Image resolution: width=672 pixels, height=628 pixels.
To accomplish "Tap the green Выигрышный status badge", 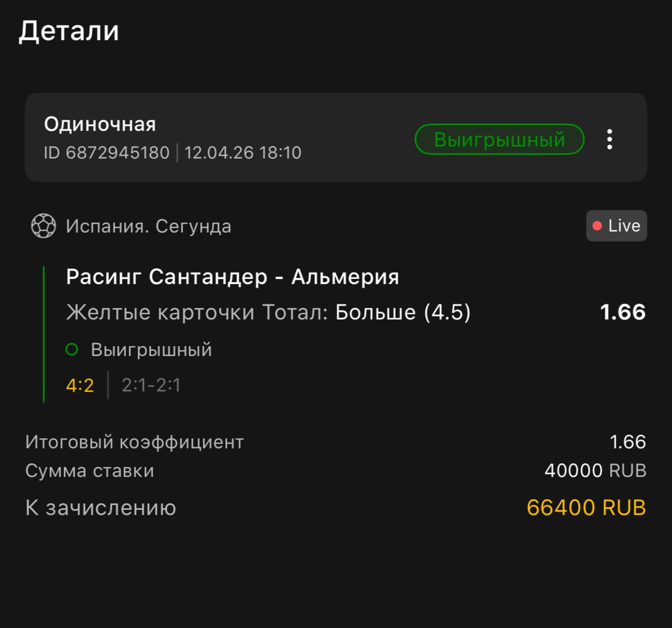I will (x=499, y=139).
